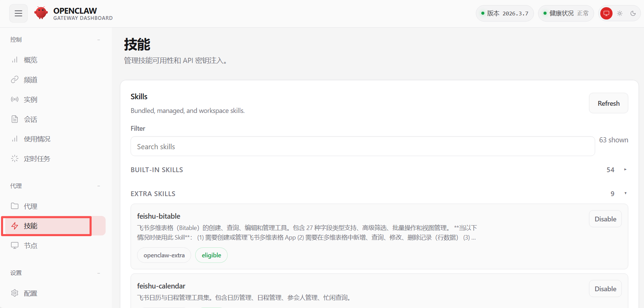Disable the feishu-calendar skill
The height and width of the screenshot is (308, 644).
click(605, 288)
